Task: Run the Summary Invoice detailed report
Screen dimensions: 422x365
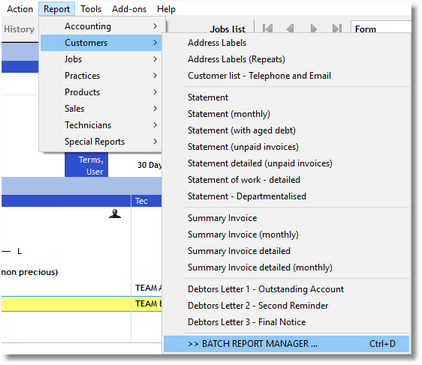Action: point(286,251)
